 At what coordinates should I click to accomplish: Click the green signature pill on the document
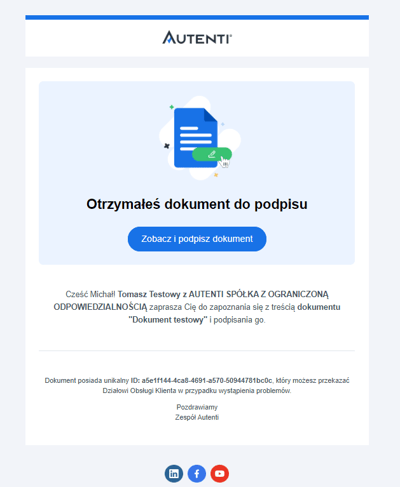click(x=212, y=154)
